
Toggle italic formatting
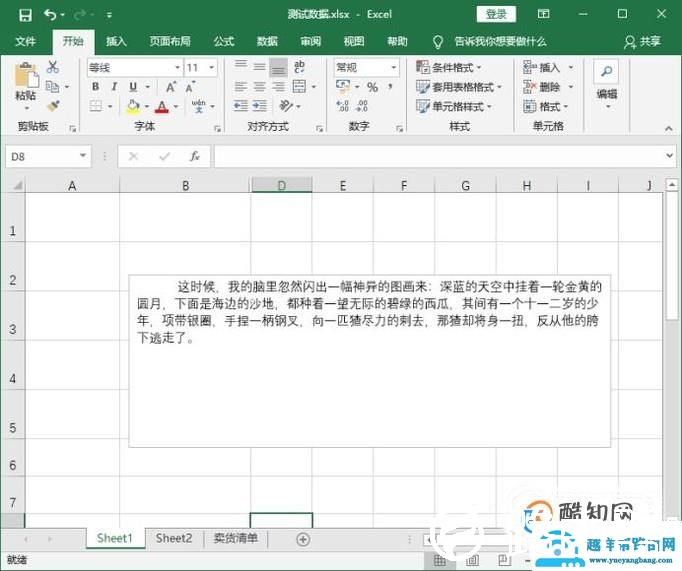click(114, 87)
